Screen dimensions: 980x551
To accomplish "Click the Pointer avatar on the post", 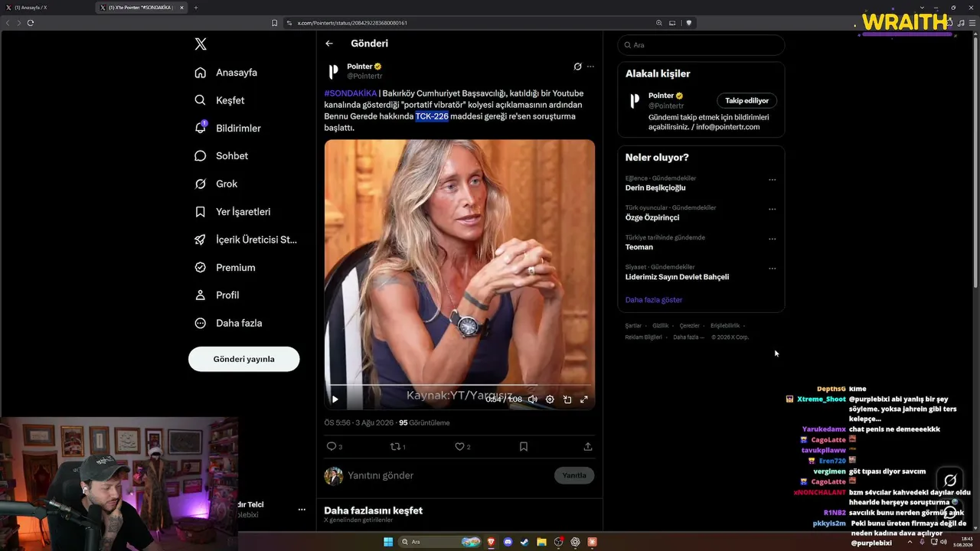I will click(333, 71).
